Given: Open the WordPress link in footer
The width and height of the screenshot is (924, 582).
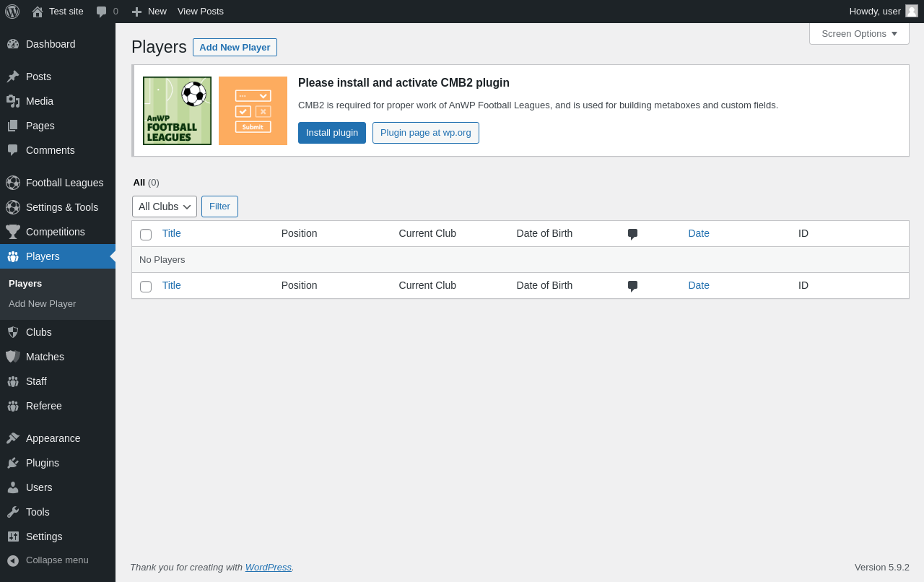Looking at the screenshot, I should [269, 567].
